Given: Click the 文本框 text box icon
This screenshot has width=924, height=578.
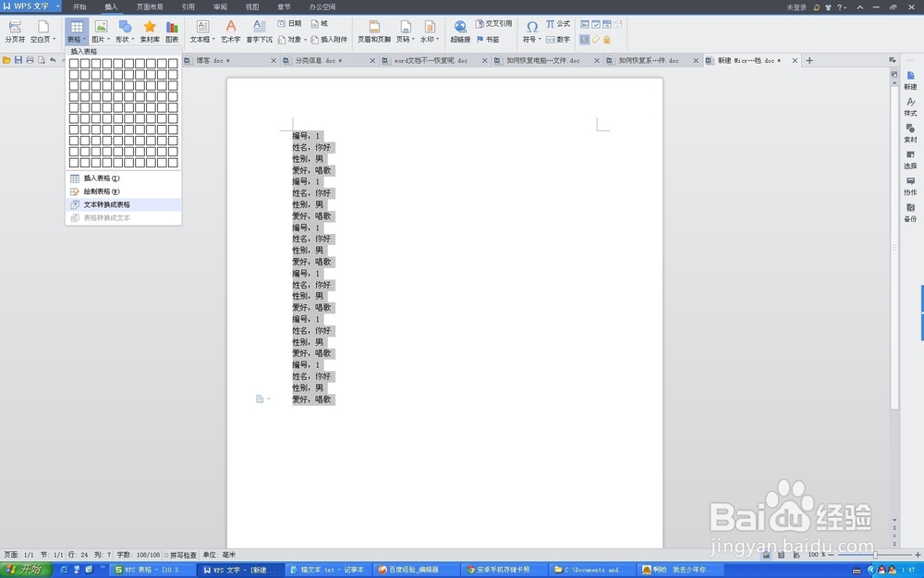Looking at the screenshot, I should click(202, 27).
